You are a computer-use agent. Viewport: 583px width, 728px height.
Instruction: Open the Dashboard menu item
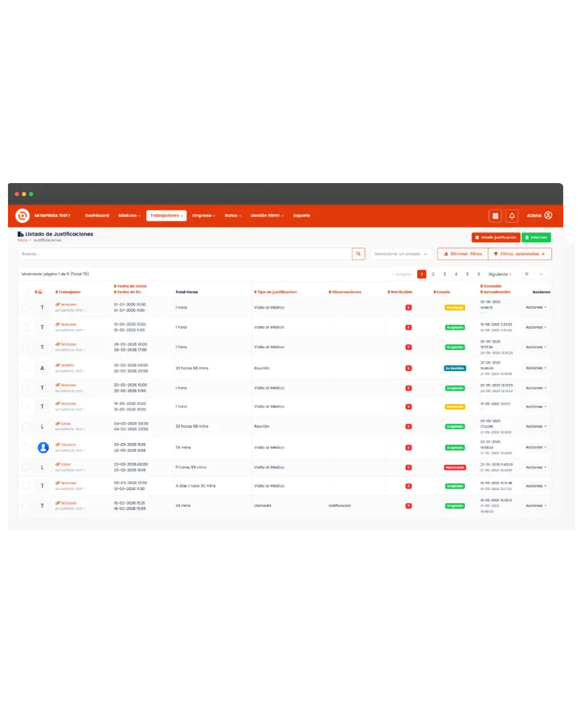(97, 215)
